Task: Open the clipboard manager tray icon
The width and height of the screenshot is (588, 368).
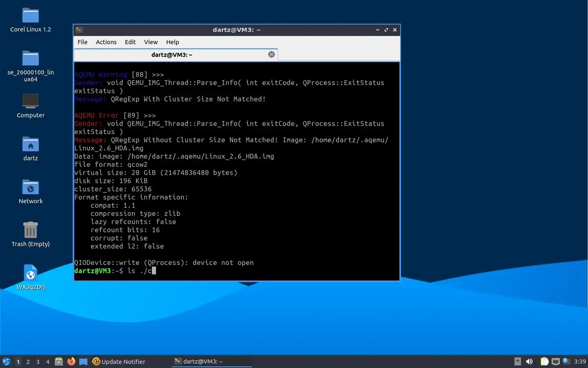Action: tap(544, 361)
